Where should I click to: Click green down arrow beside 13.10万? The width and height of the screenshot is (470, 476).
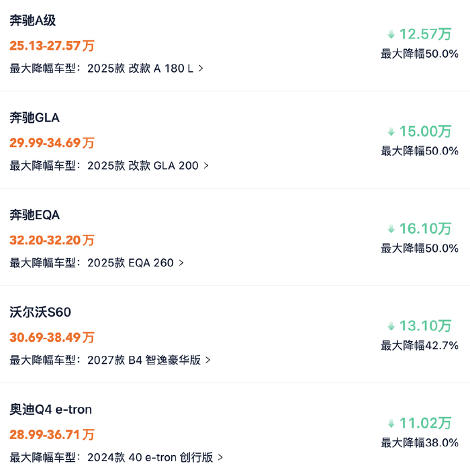pyautogui.click(x=391, y=326)
